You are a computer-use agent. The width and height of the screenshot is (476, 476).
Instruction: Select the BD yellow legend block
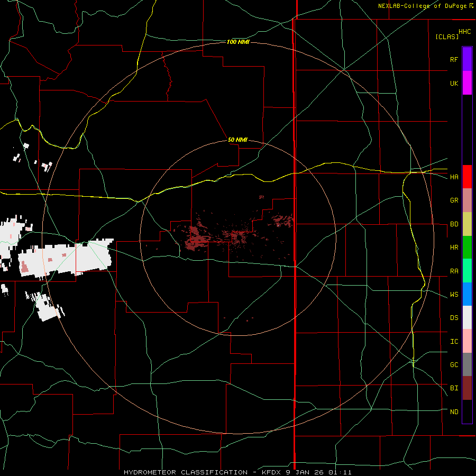[x=467, y=224]
